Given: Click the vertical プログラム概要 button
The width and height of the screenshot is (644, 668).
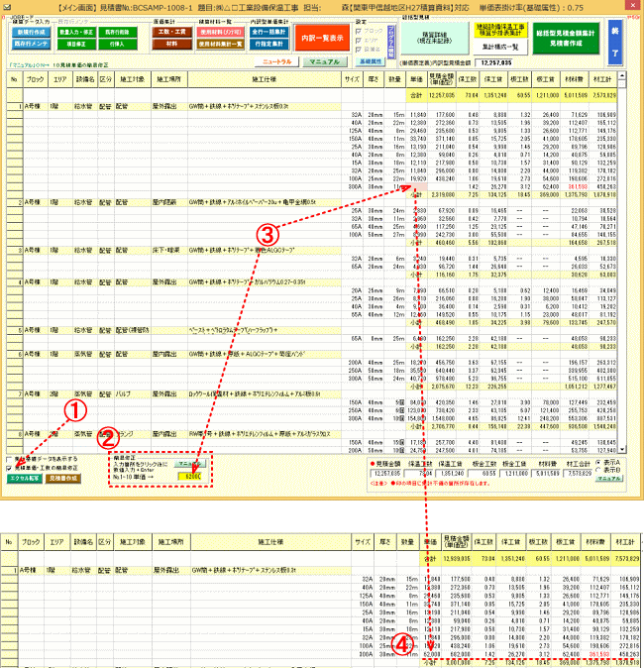Looking at the screenshot, I should pyautogui.click(x=391, y=42).
